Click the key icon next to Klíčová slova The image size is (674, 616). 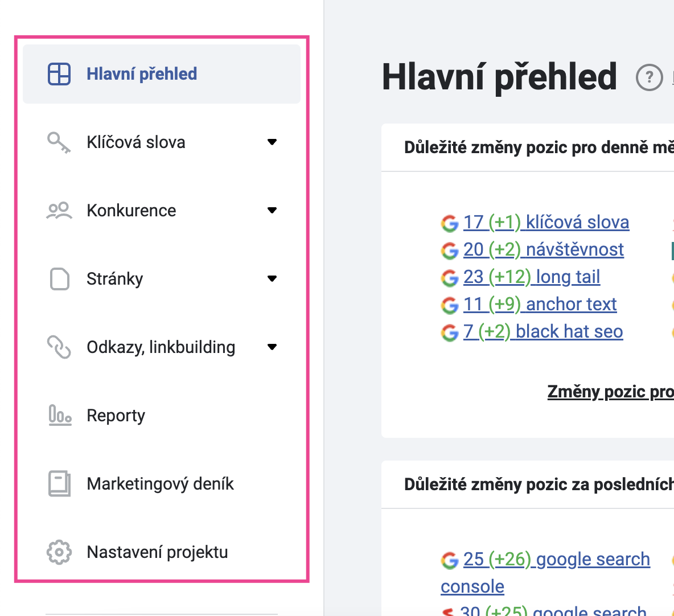(59, 142)
